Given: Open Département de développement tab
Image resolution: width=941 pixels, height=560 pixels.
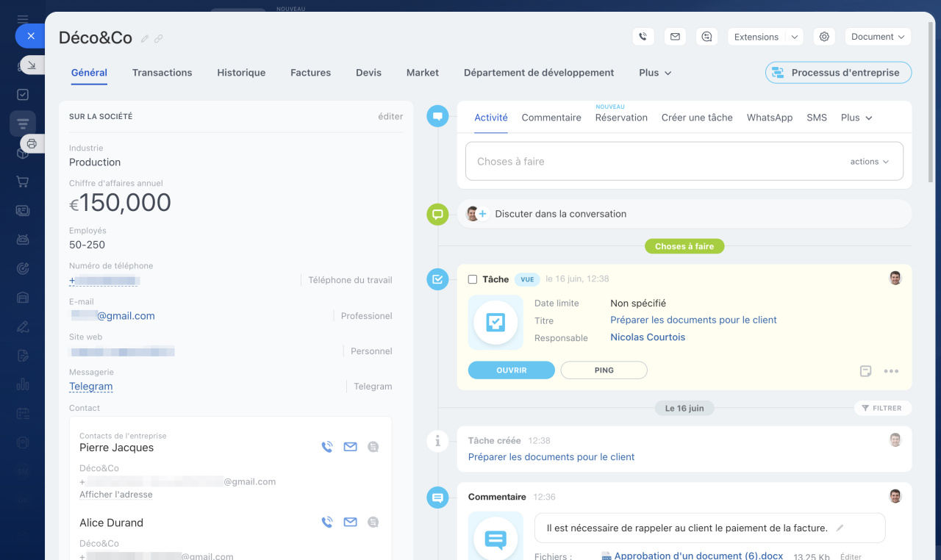Looking at the screenshot, I should click(539, 73).
